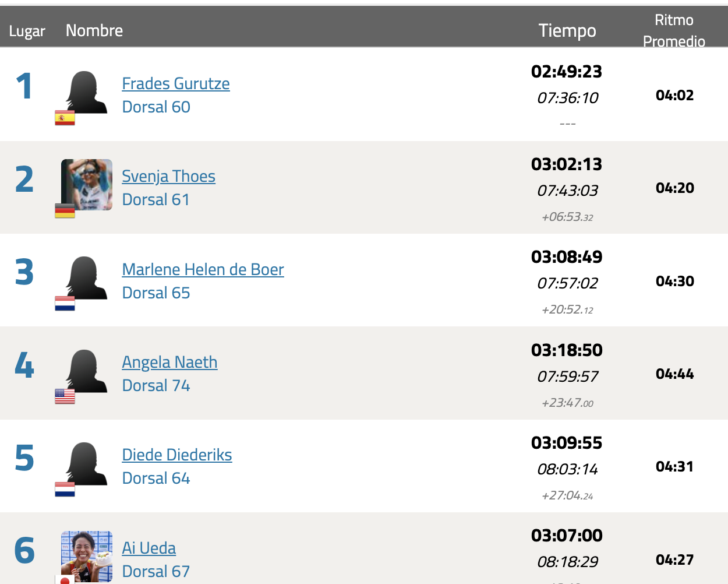
Task: Sort by the Nombre column header
Action: [94, 30]
